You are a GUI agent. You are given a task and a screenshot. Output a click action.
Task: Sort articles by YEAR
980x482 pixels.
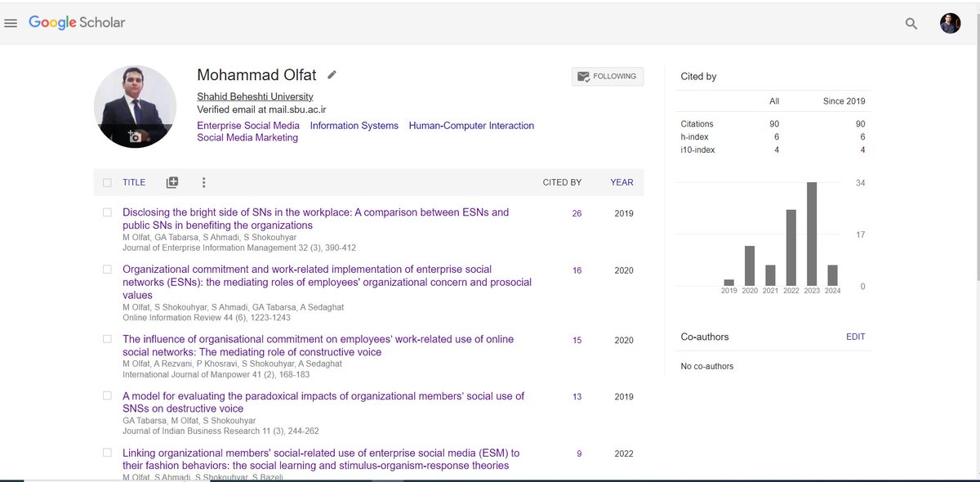[x=621, y=182]
